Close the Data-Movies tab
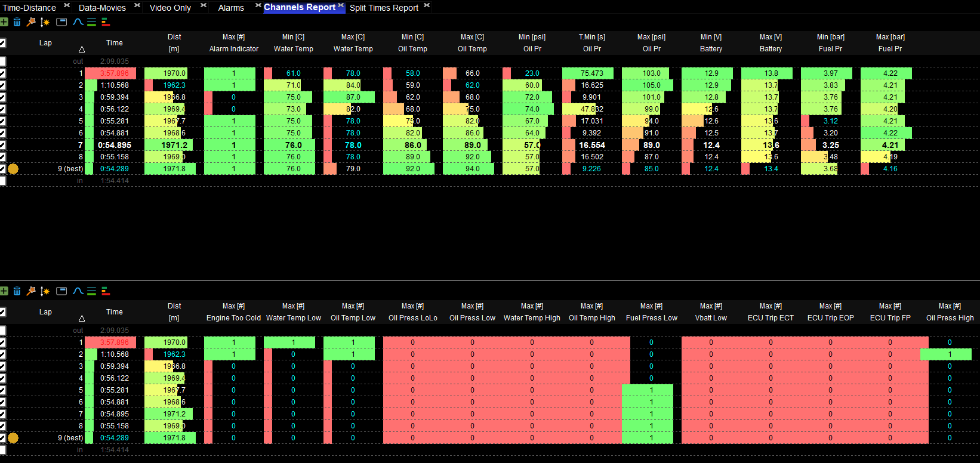Screen dimensions: 980x463 pyautogui.click(x=137, y=5)
